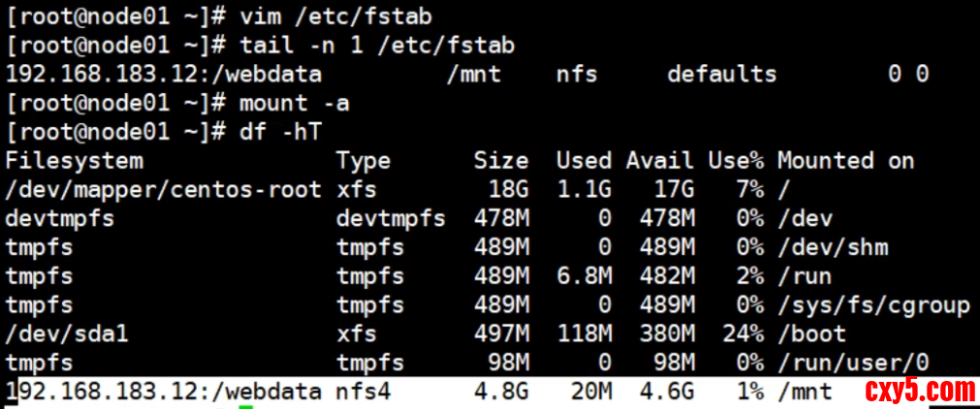
Task: Click the 'devtmpfs' filesystem name
Action: 60,218
